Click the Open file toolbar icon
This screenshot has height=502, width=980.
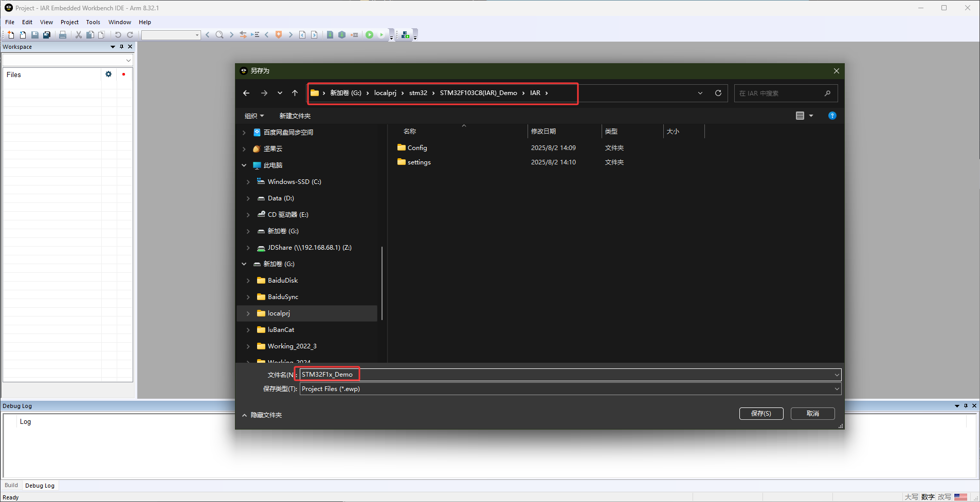[x=23, y=35]
